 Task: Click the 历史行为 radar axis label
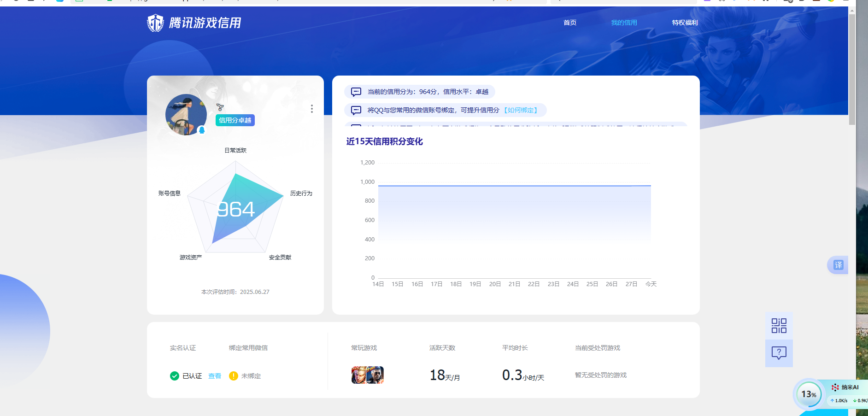(x=301, y=193)
